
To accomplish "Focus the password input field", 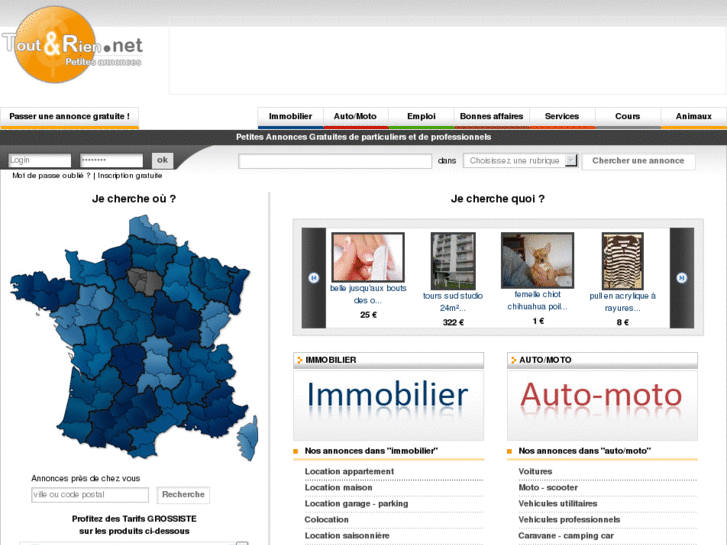I will coord(111,160).
